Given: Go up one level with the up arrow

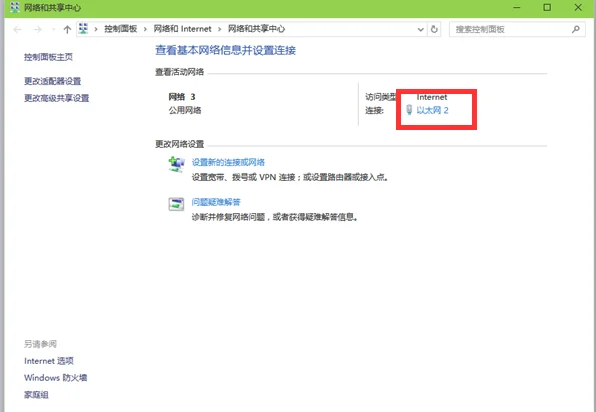Looking at the screenshot, I should coord(67,29).
